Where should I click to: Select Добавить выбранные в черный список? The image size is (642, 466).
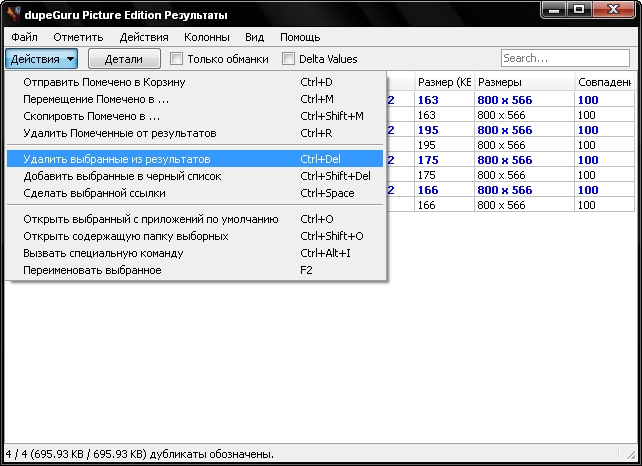coord(195,176)
